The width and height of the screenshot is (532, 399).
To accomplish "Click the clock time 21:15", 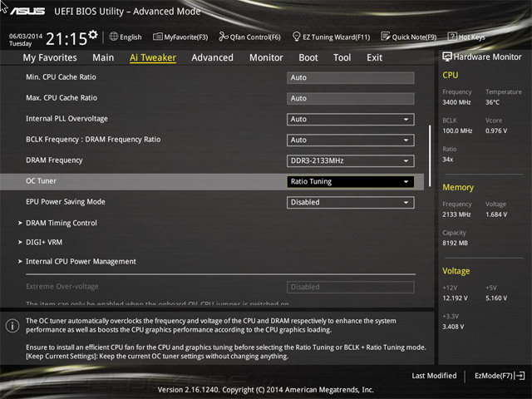I will pos(66,39).
